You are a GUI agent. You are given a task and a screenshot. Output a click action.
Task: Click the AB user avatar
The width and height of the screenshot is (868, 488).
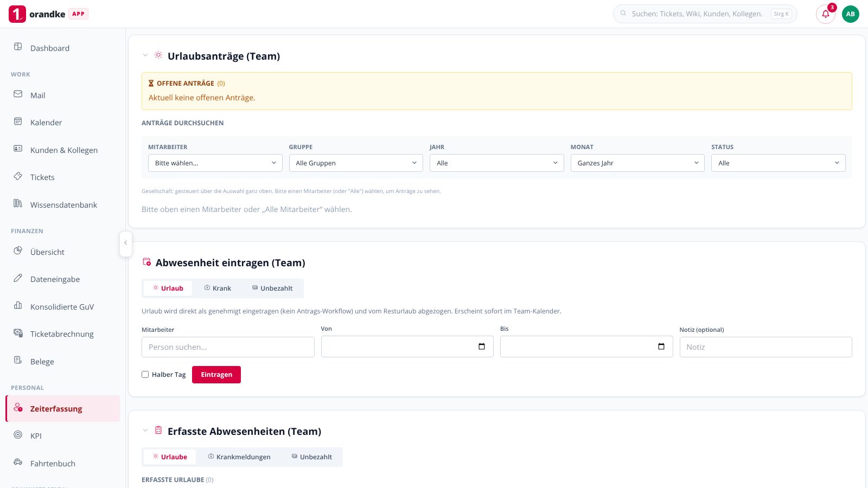(850, 14)
